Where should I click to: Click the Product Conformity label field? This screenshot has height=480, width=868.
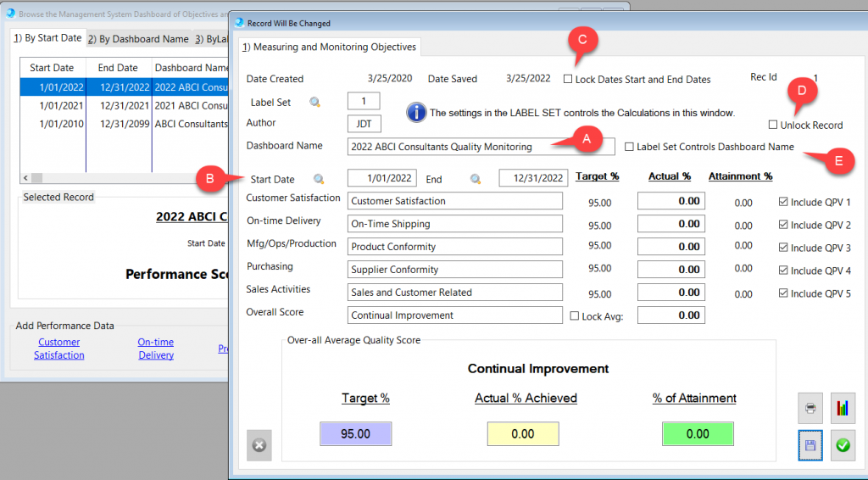pyautogui.click(x=455, y=247)
